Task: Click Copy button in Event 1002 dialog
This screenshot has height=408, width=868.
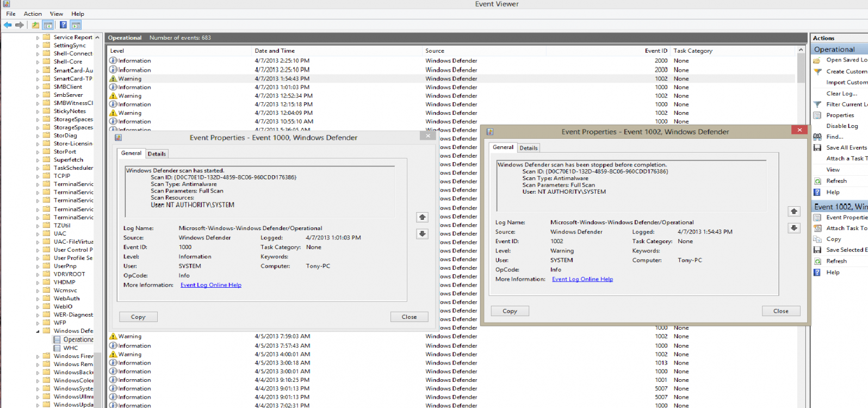Action: pos(510,311)
